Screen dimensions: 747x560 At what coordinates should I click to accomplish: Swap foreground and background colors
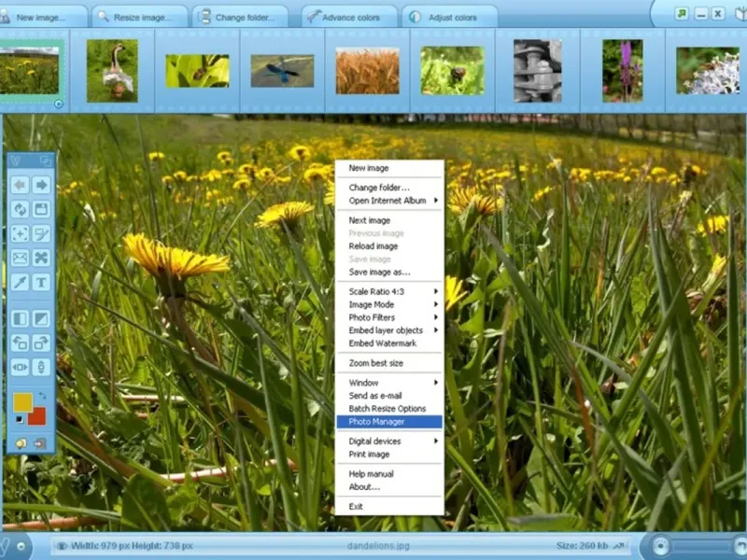pos(41,398)
